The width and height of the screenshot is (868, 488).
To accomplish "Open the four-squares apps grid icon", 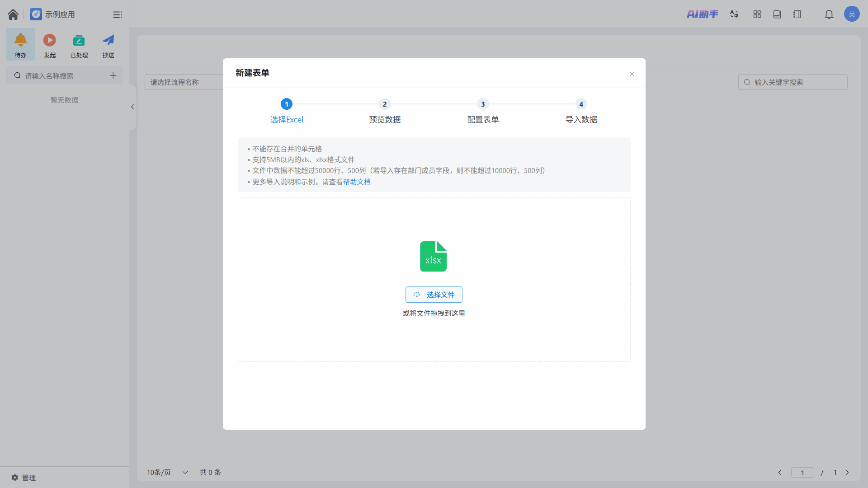I will [757, 14].
